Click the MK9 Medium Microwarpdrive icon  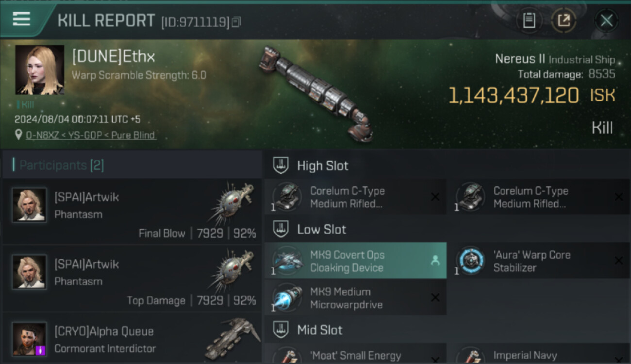coord(287,298)
